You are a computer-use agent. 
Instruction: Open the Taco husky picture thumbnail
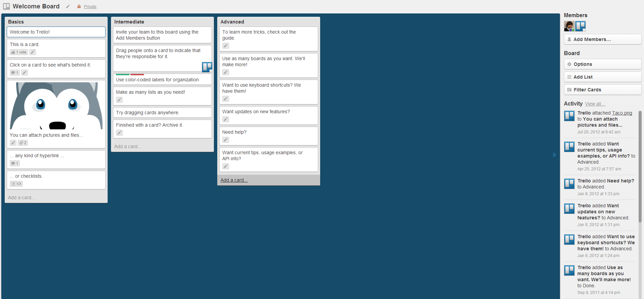click(x=56, y=106)
